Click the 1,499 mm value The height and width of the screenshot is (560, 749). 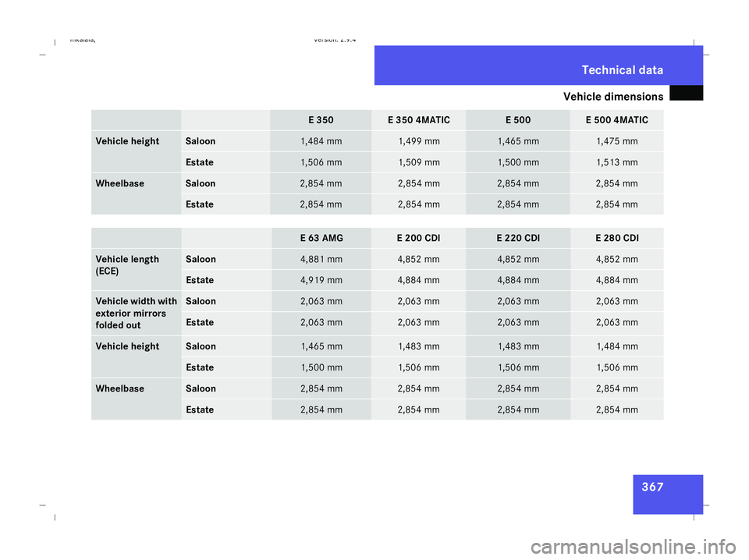tap(419, 141)
